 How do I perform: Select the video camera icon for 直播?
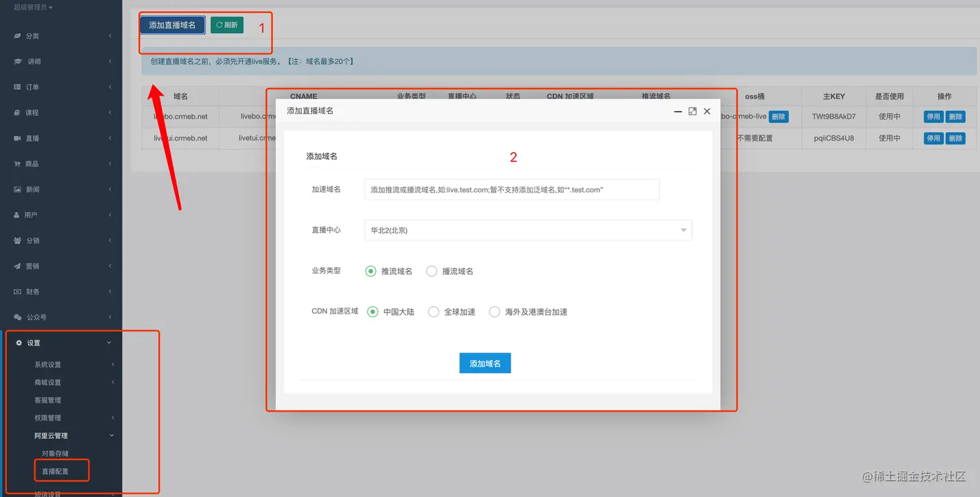(x=17, y=139)
